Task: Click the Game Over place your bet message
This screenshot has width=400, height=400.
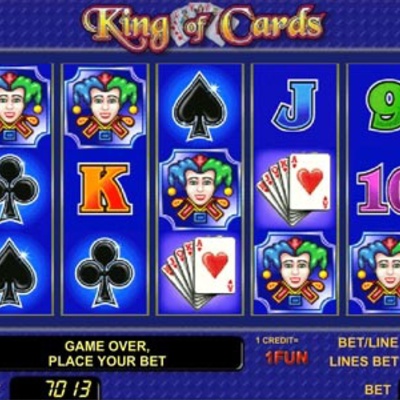Action: tap(107, 354)
